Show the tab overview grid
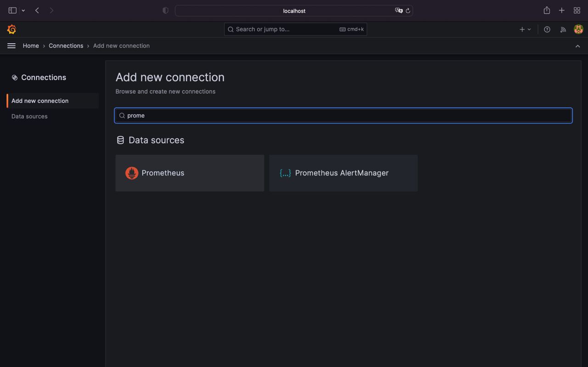The image size is (588, 367). [x=577, y=10]
